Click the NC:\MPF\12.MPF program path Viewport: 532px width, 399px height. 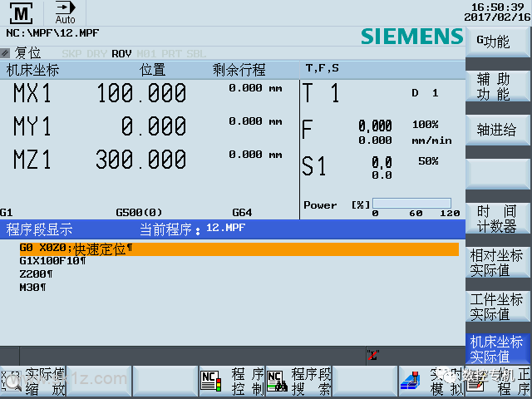tap(52, 33)
